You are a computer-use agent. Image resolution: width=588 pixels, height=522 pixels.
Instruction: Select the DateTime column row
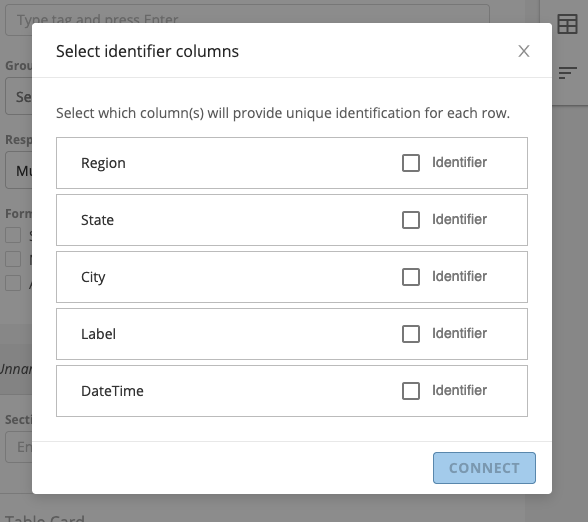tap(292, 391)
